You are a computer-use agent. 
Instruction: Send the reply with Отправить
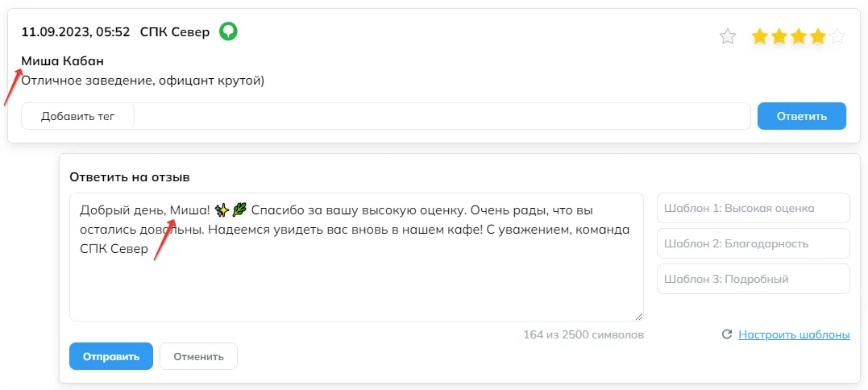click(x=111, y=356)
